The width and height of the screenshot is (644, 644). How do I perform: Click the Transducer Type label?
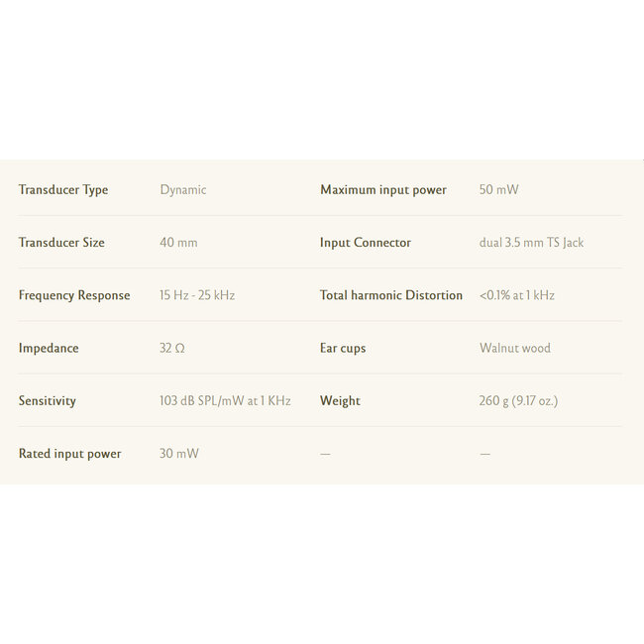[x=63, y=190]
